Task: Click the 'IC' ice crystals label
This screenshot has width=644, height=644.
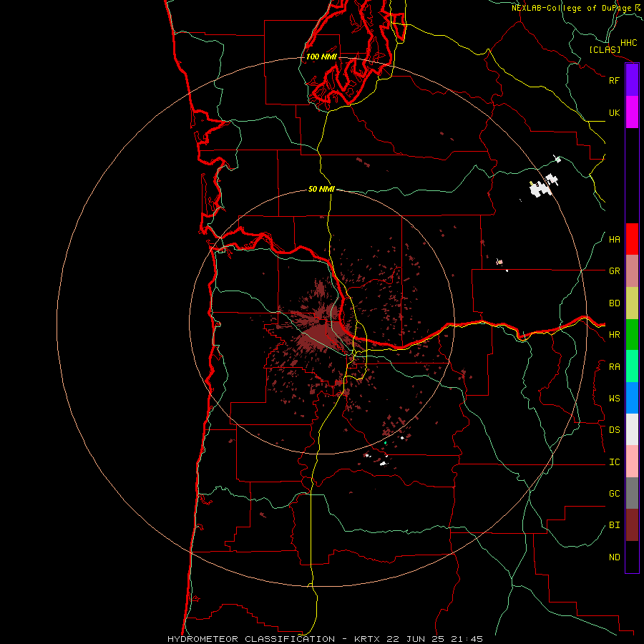Action: (614, 462)
